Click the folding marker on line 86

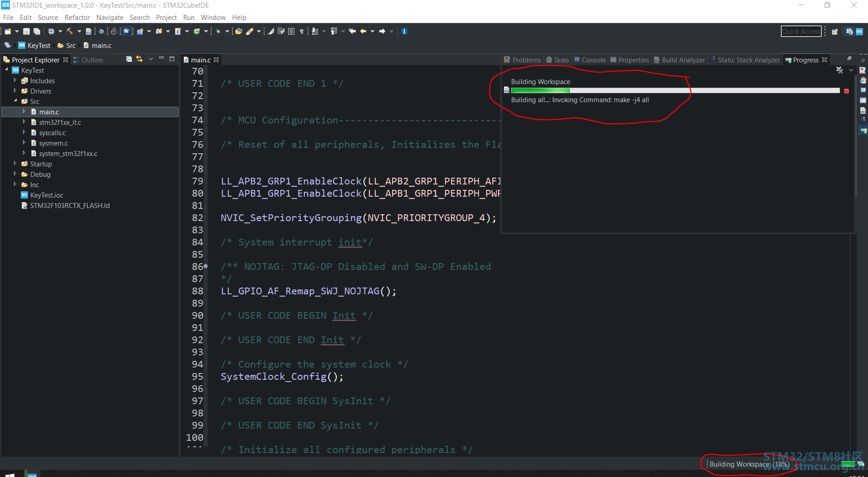[x=206, y=266]
